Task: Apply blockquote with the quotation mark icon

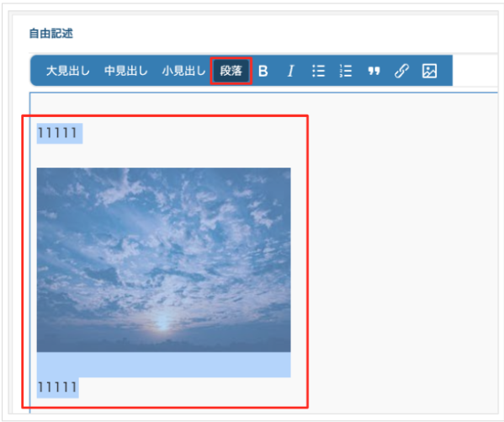Action: (374, 71)
